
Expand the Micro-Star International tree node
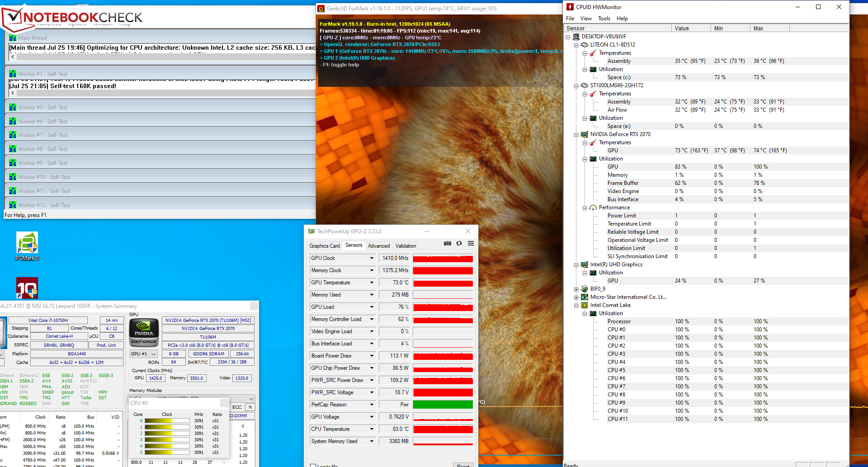(576, 297)
